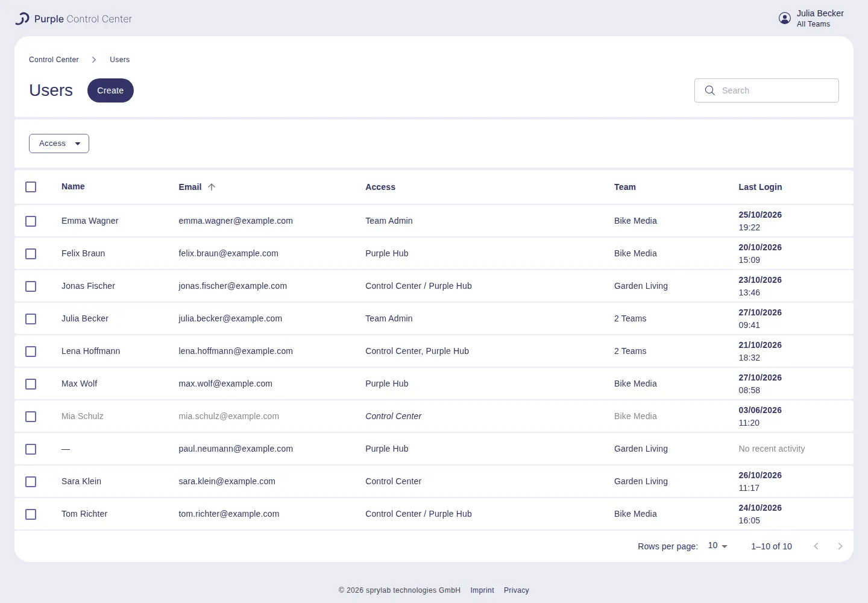868x603 pixels.
Task: Click the 1–10 of 10 pagination text
Action: pyautogui.click(x=772, y=546)
